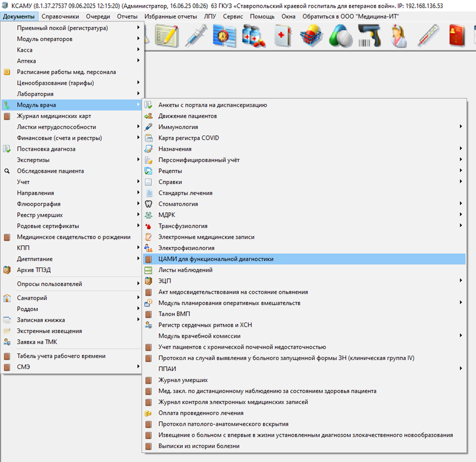Click the blood drop icon beside Трансфузиология
Viewport: 476px width, 462px height.
click(x=149, y=226)
